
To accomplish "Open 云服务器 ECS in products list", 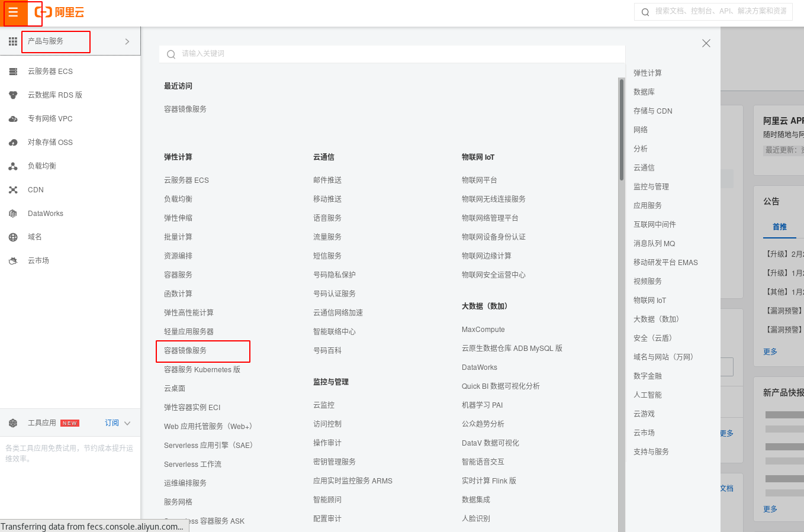I will (186, 180).
